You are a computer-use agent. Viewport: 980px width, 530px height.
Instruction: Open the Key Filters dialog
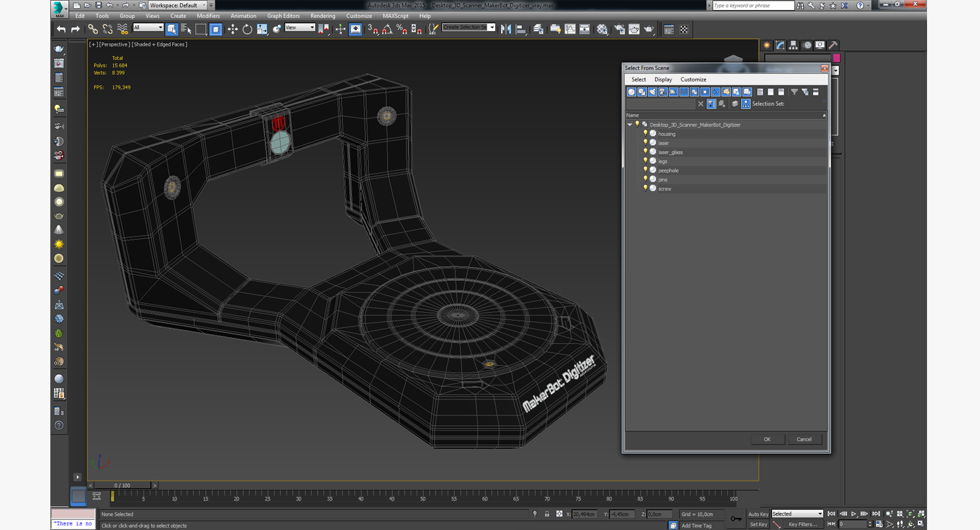pos(803,524)
